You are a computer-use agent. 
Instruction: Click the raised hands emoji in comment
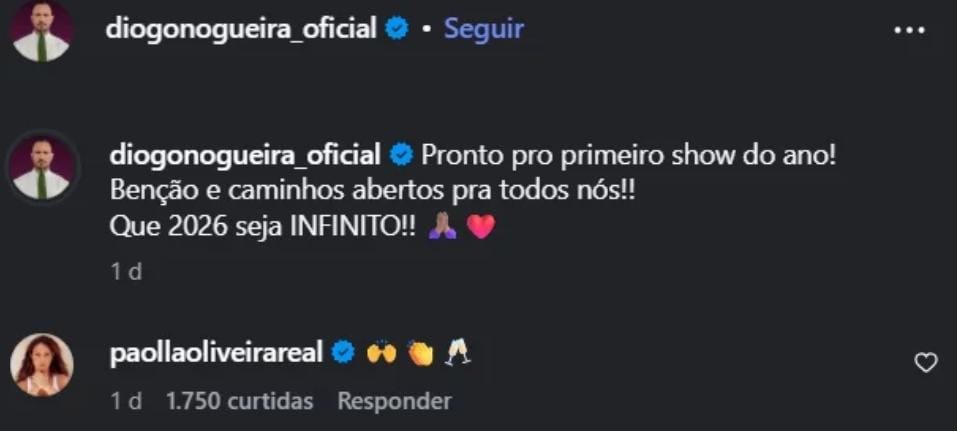pyautogui.click(x=381, y=353)
